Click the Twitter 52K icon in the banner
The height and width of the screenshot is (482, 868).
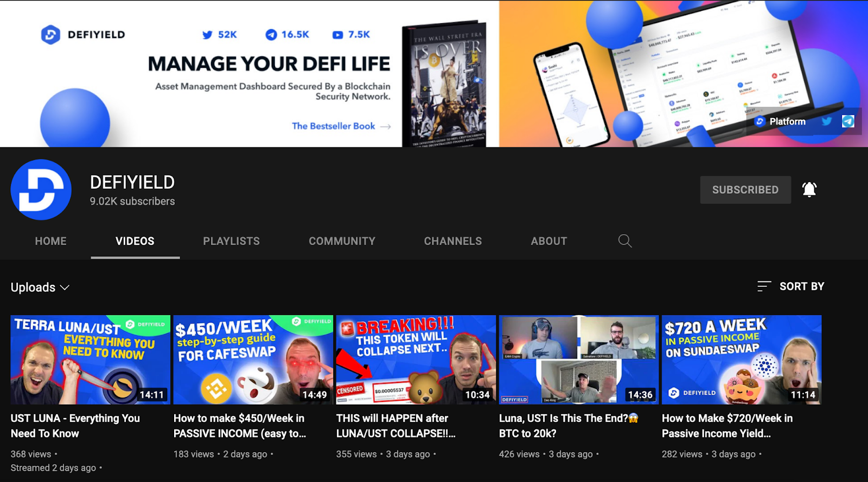click(207, 35)
